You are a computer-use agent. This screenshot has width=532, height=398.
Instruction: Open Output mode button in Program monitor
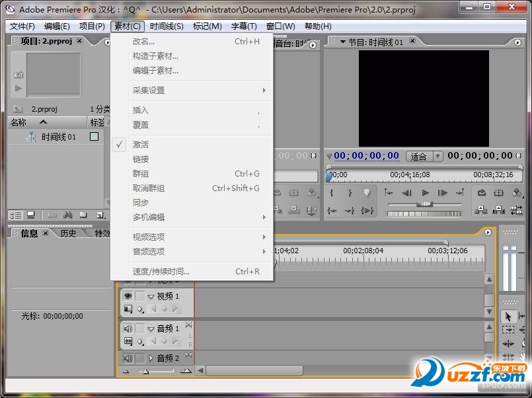click(517, 193)
